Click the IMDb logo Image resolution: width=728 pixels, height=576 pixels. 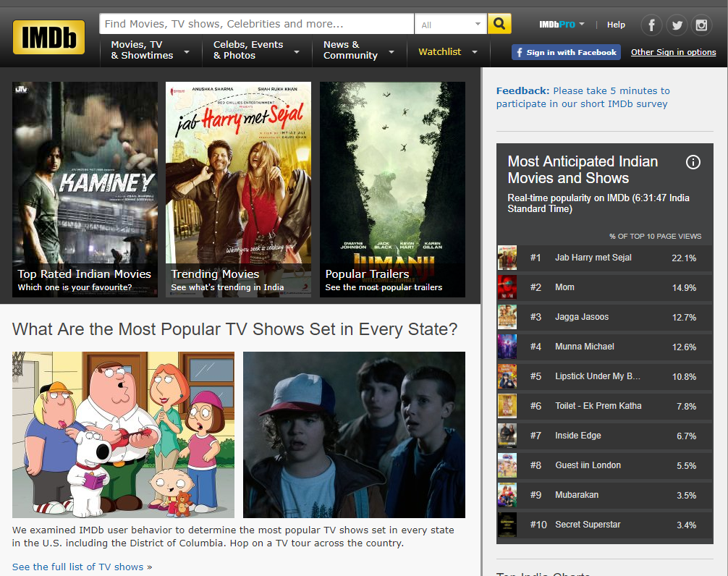pyautogui.click(x=48, y=37)
